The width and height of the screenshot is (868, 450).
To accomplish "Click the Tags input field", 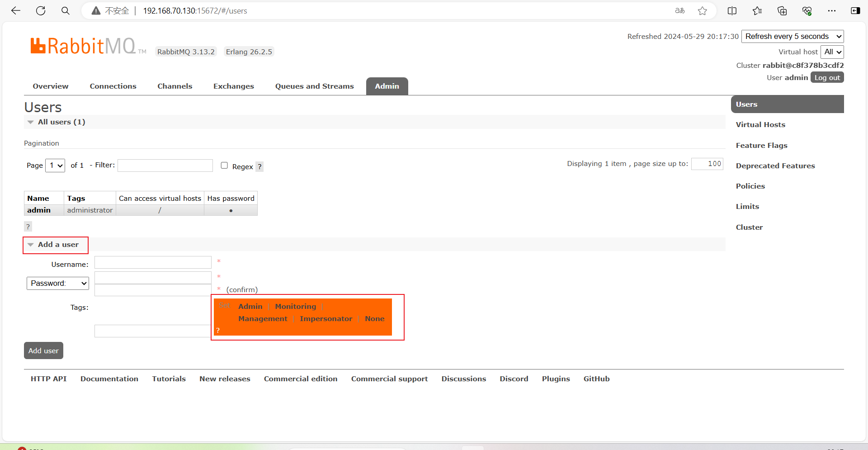I will (x=153, y=331).
